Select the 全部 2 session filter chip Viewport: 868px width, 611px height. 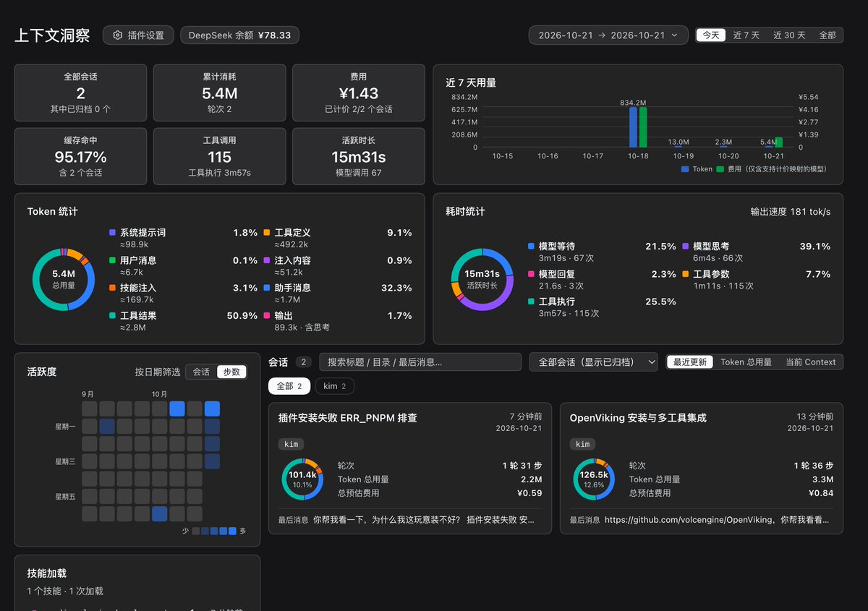[x=289, y=386]
